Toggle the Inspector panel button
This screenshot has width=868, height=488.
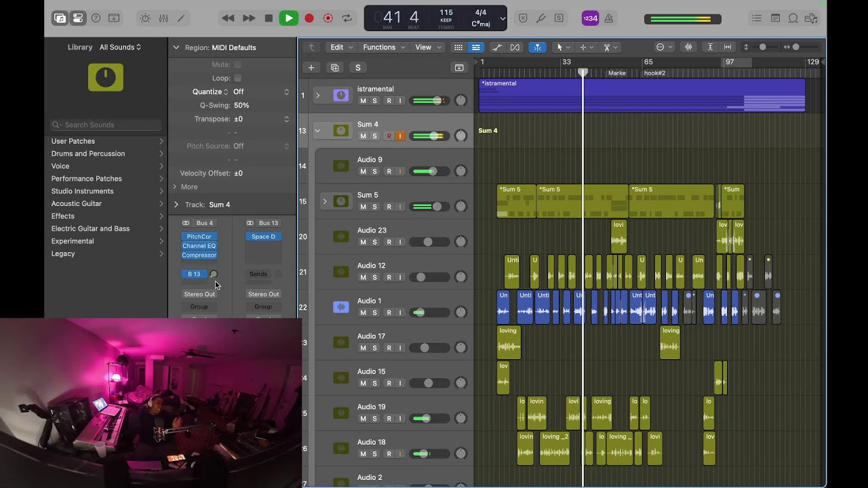pyautogui.click(x=77, y=18)
